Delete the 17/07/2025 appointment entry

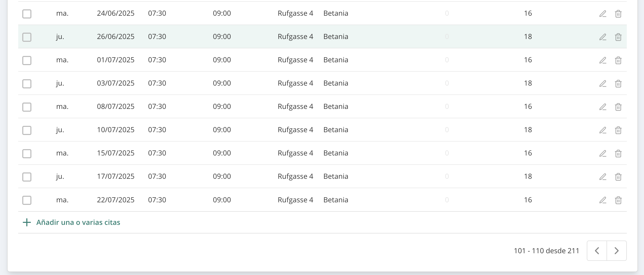click(618, 177)
